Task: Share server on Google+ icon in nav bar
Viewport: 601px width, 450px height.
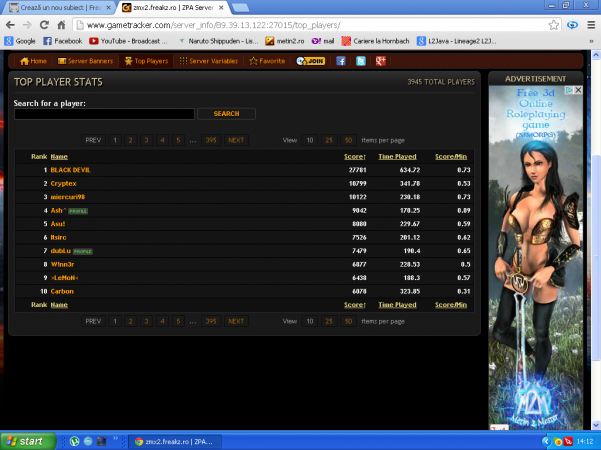Action: pos(381,61)
